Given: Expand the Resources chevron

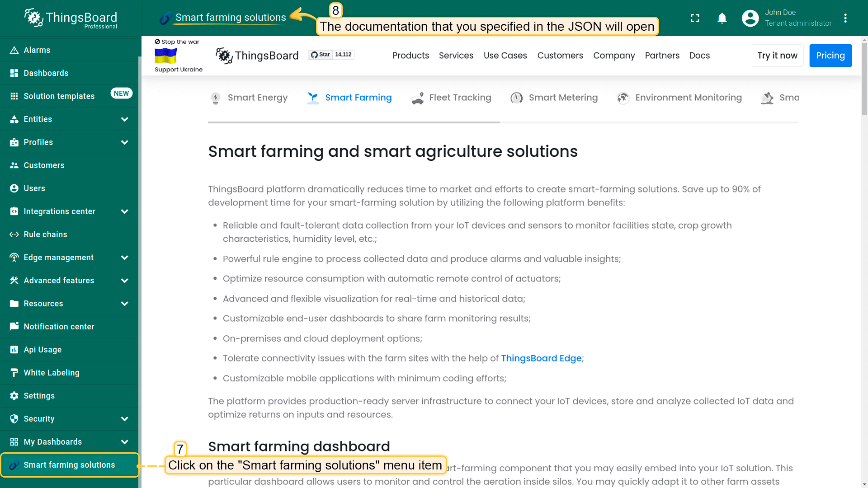Looking at the screenshot, I should pyautogui.click(x=125, y=304).
